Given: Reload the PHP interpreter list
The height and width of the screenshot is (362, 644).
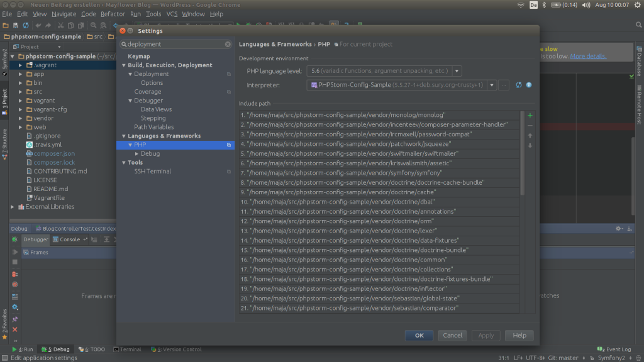Looking at the screenshot, I should point(519,85).
